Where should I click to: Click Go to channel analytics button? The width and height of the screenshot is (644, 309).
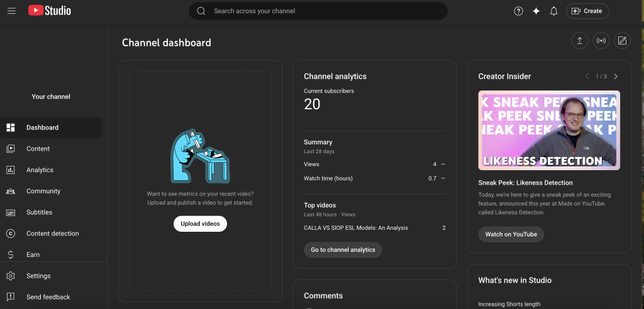coord(343,250)
